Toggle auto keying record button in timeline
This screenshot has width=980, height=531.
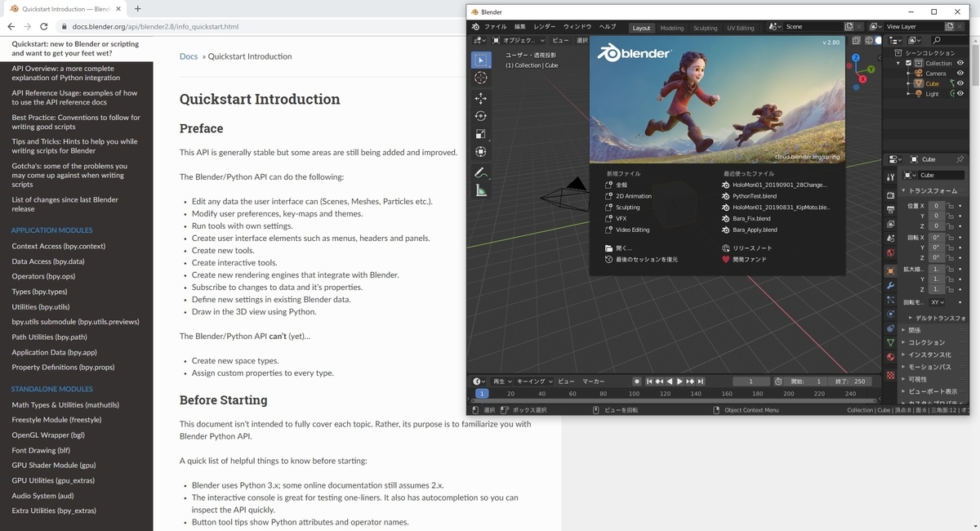tap(636, 382)
